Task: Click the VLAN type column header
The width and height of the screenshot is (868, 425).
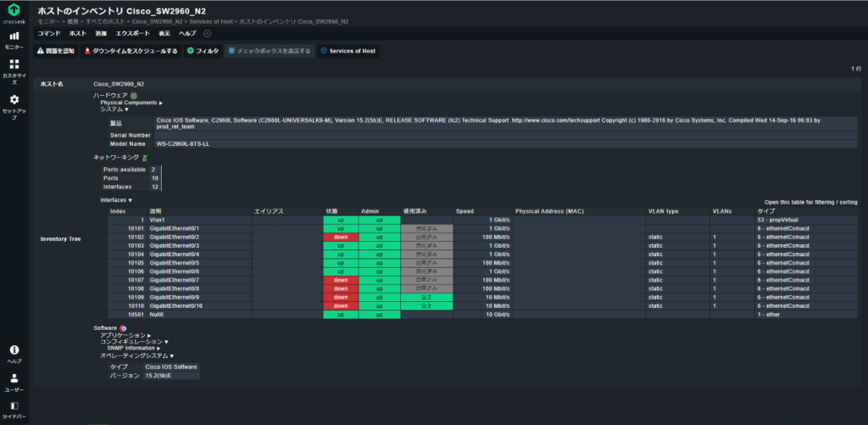Action: click(x=663, y=212)
